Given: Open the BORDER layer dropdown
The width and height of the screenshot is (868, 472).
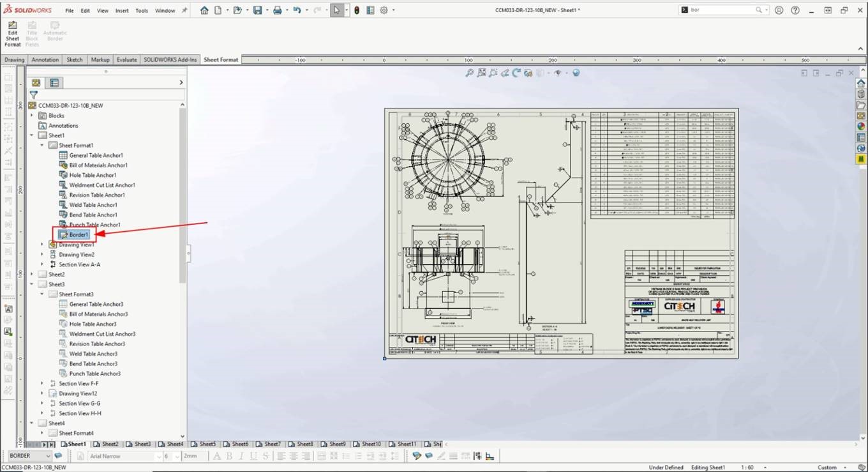Looking at the screenshot, I should (47, 456).
